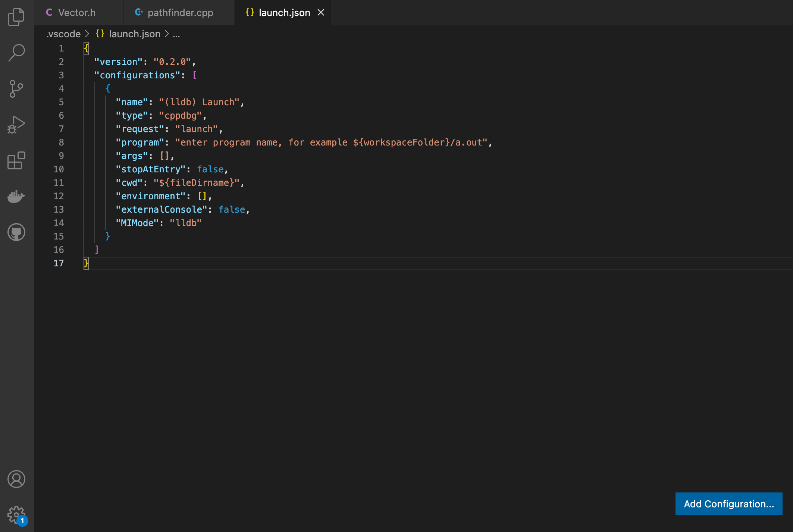
Task: Open the Docker panel
Action: coord(16,196)
